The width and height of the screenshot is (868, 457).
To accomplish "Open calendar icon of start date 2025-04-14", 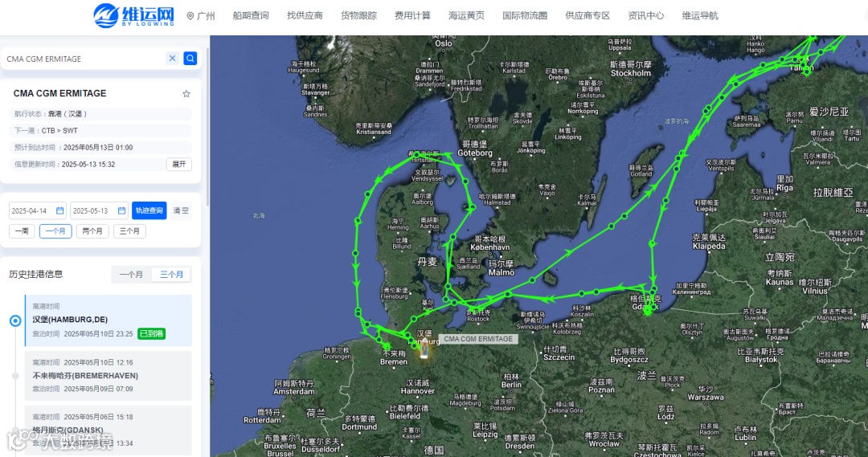I will coord(59,210).
